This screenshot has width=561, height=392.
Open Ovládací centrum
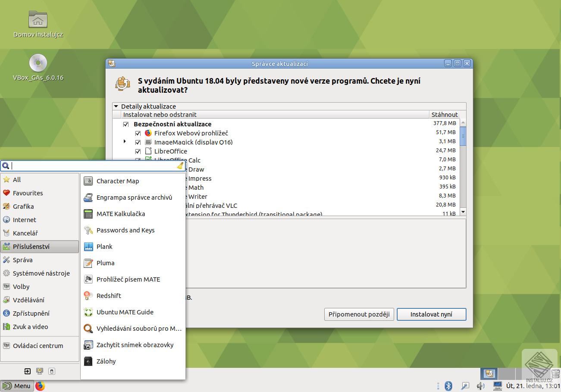(40, 346)
